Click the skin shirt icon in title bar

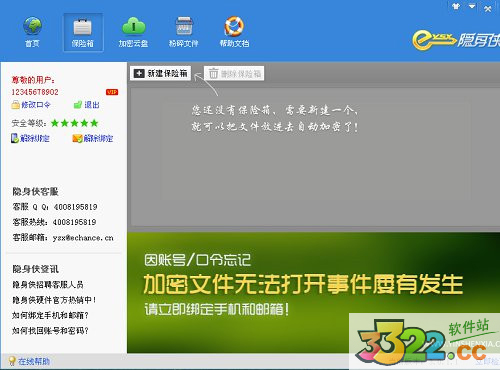click(x=456, y=6)
